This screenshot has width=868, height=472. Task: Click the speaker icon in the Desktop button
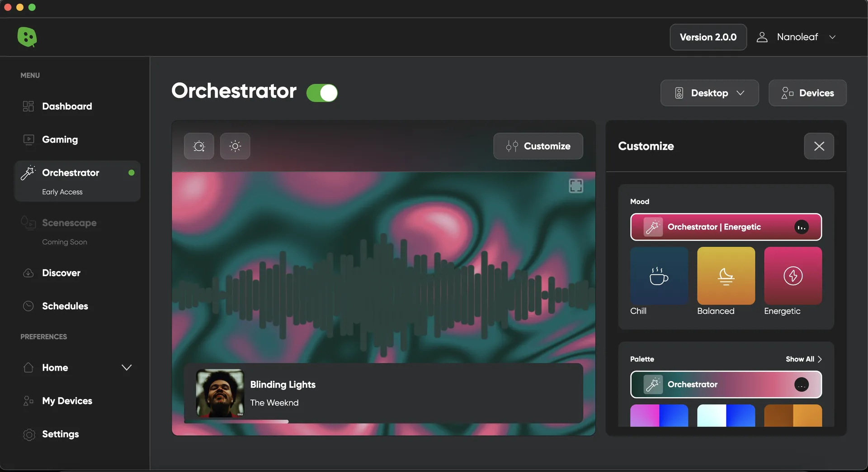[679, 93]
